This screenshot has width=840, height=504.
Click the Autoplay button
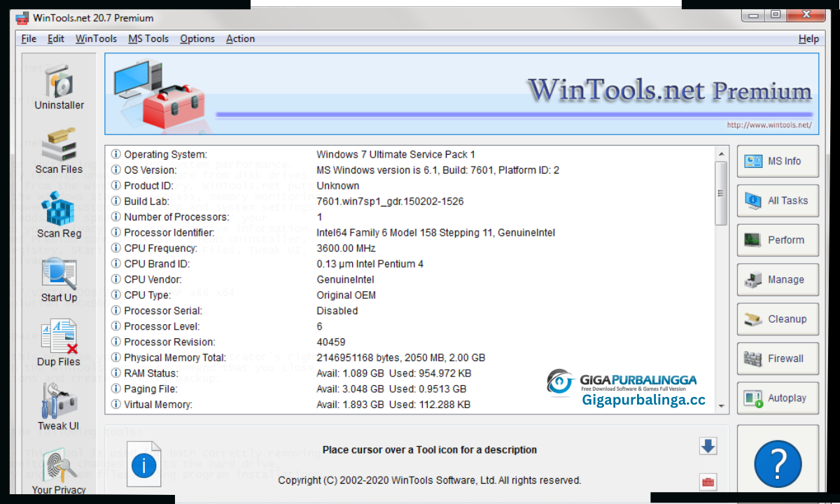tap(778, 398)
